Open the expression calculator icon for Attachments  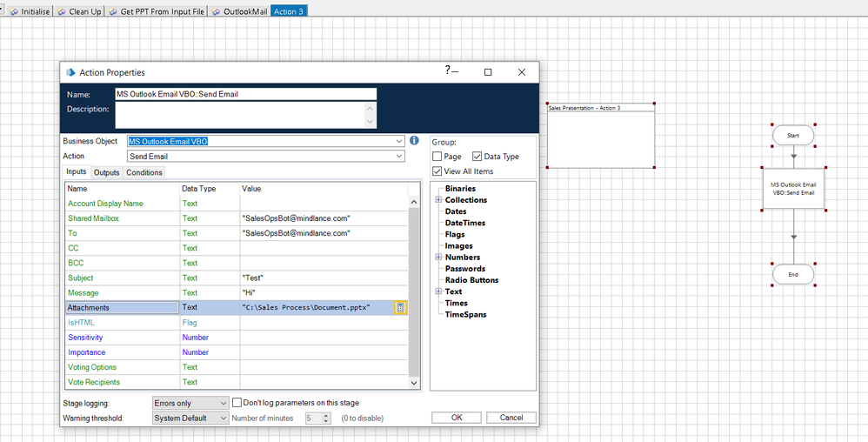[x=400, y=307]
